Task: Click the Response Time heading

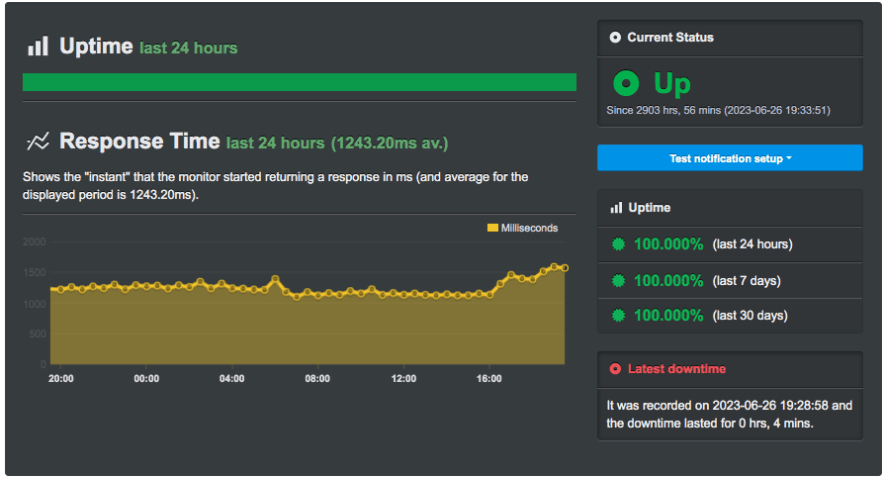Action: pyautogui.click(x=139, y=141)
